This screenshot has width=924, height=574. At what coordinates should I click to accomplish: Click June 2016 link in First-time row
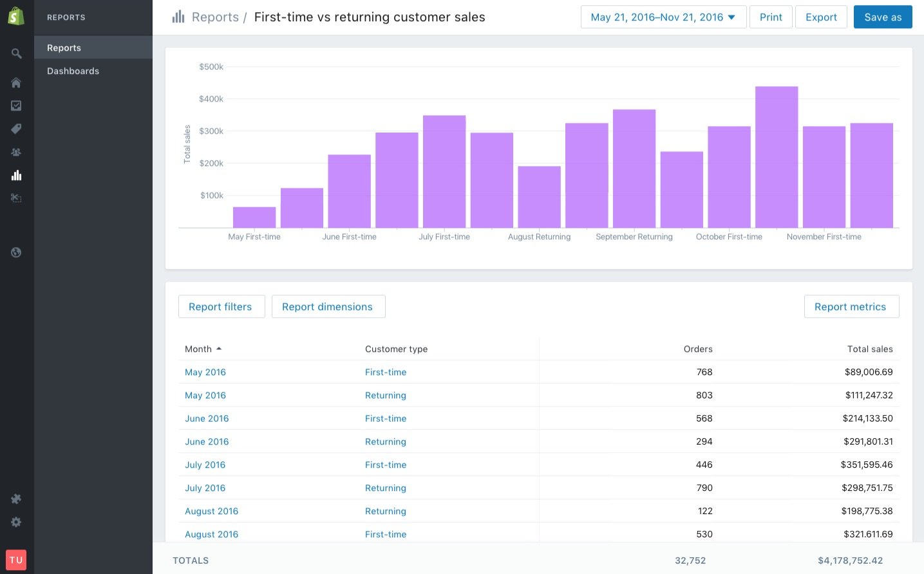click(x=207, y=418)
